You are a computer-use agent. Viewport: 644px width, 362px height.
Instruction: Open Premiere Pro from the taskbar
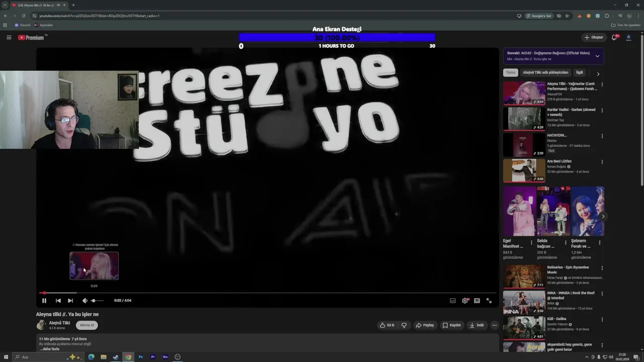click(x=153, y=357)
